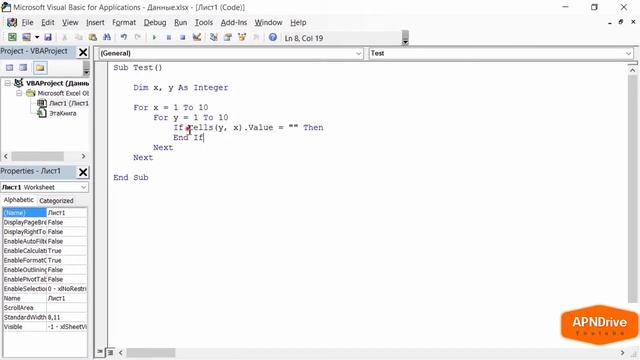640x360 pixels.
Task: Click the Project panel scroll right arrow
Action: [x=83, y=156]
